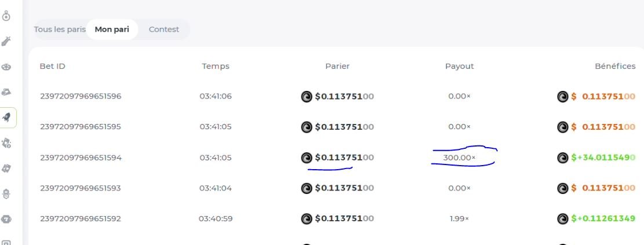Click the coin icon beside +34.0115490 profit

[561, 158]
